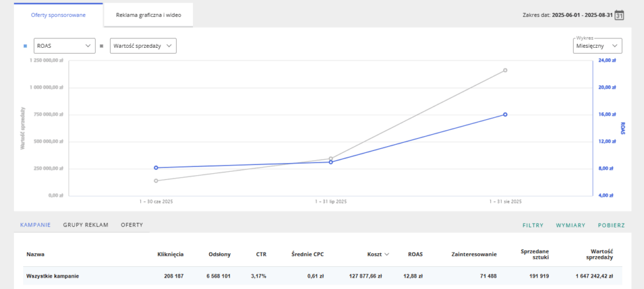Click the gray sales series square marker
Image resolution: width=644 pixels, height=289 pixels.
point(102,46)
